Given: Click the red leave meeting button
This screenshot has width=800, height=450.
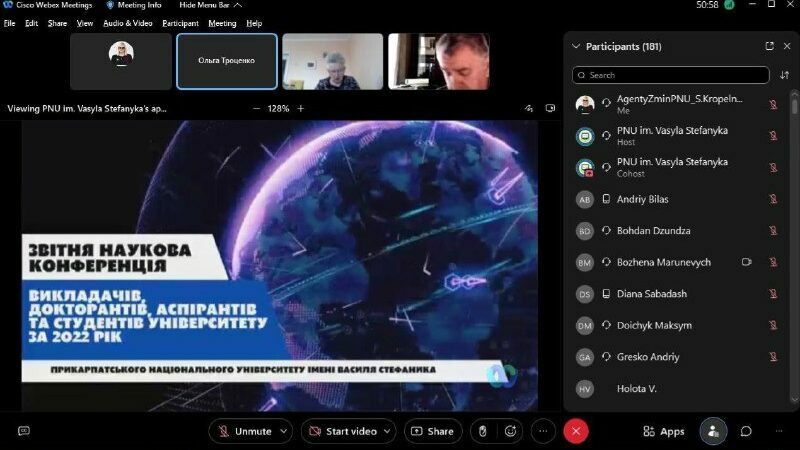Looking at the screenshot, I should (575, 431).
